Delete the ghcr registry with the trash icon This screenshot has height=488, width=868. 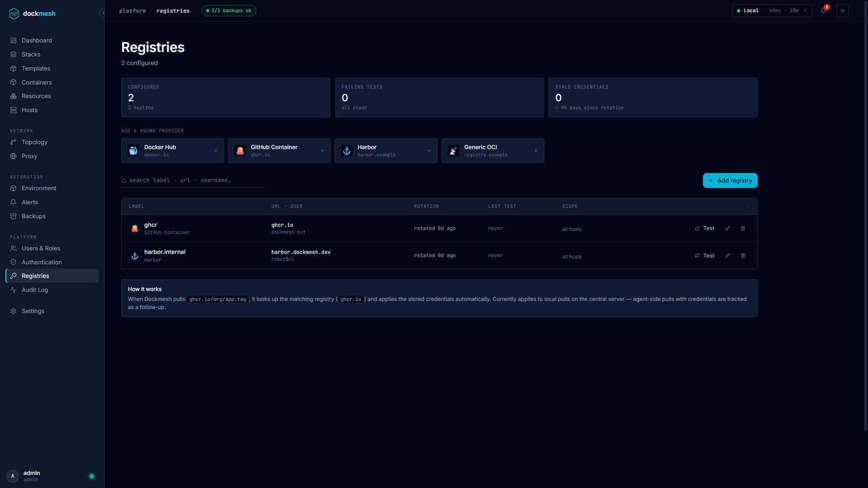pyautogui.click(x=743, y=228)
